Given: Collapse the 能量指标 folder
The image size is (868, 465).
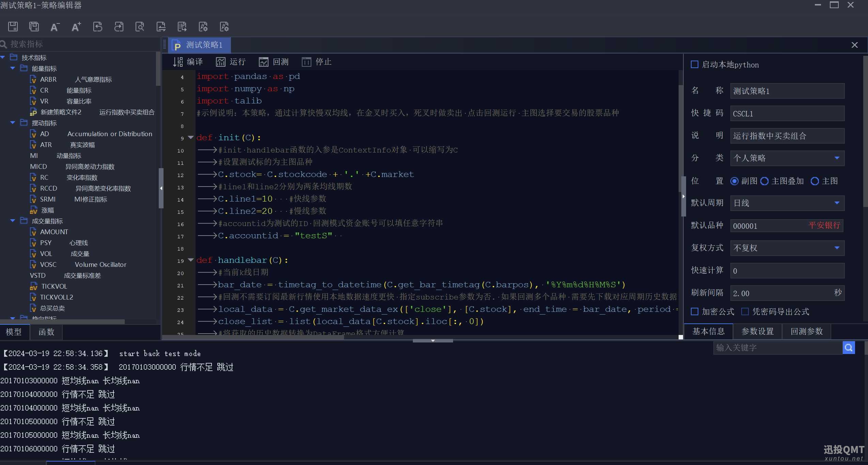Looking at the screenshot, I should (x=13, y=68).
